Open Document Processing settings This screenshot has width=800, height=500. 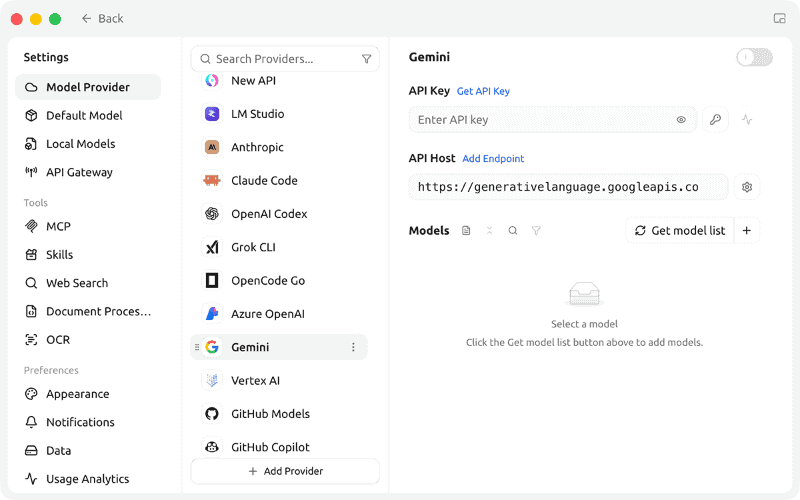coord(88,312)
